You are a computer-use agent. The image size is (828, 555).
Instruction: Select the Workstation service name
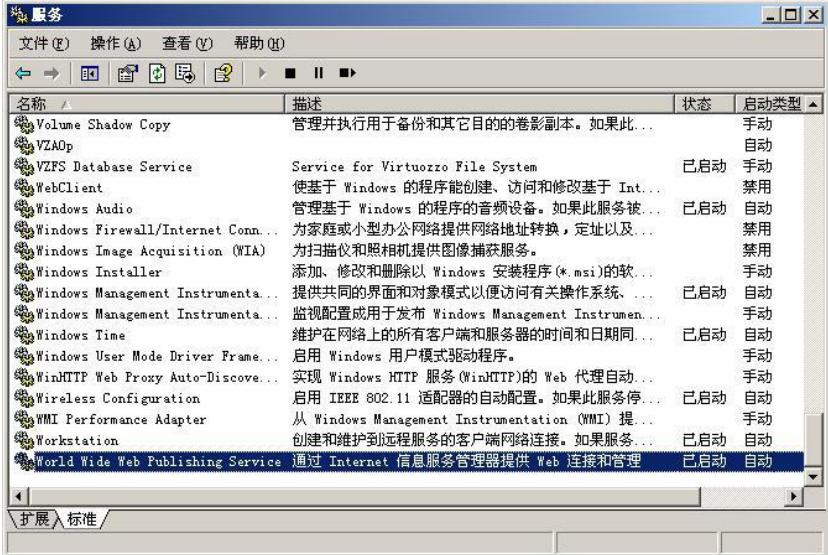[x=77, y=440]
